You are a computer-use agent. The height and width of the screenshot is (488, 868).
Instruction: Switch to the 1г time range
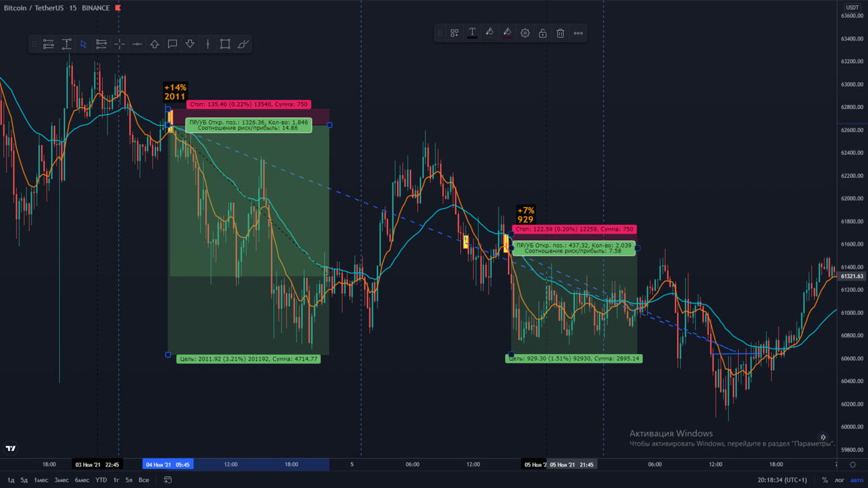coord(116,480)
